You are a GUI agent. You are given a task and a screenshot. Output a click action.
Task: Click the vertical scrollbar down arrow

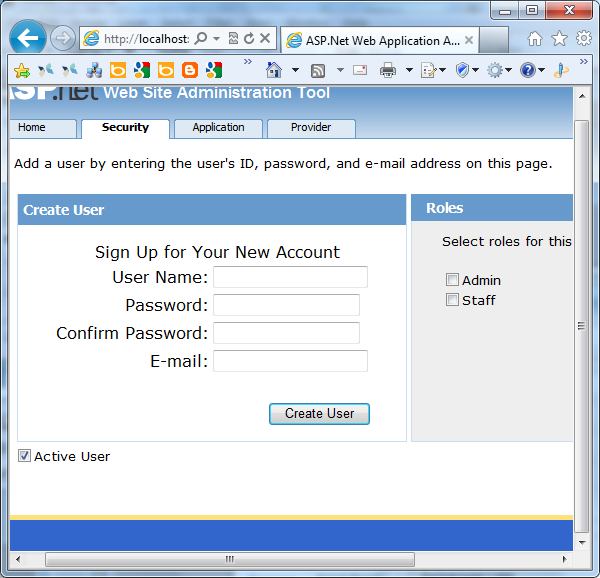click(x=582, y=542)
